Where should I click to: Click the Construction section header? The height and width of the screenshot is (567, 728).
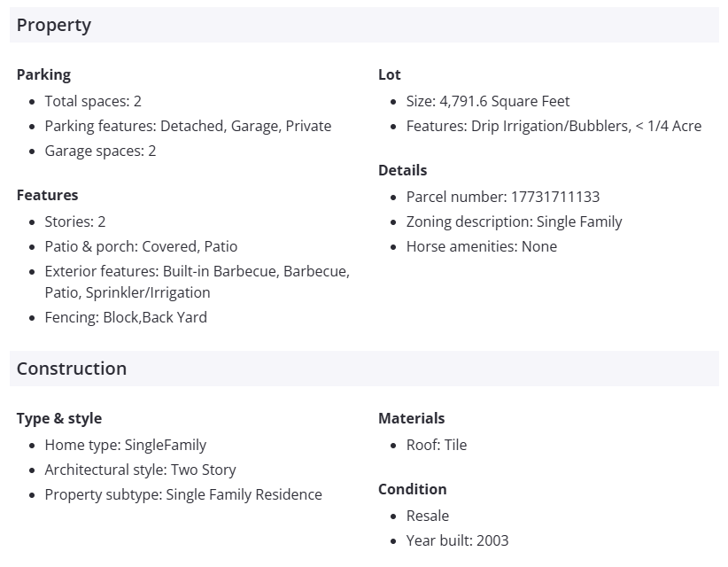click(72, 369)
